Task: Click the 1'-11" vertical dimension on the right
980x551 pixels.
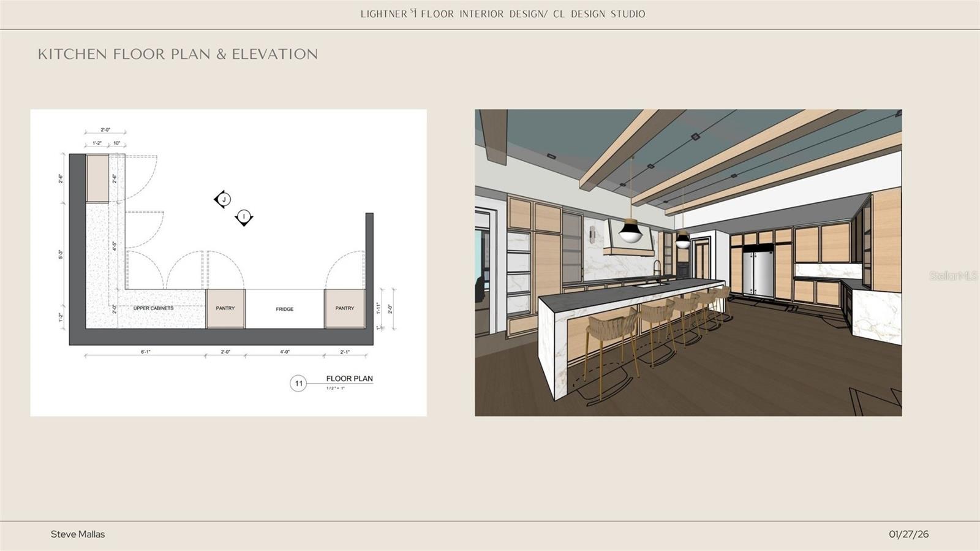Action: pyautogui.click(x=379, y=307)
